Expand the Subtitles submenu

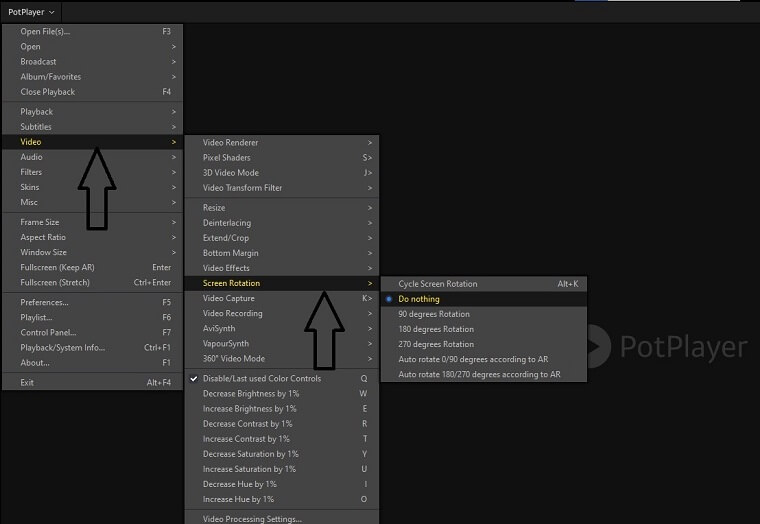click(x=93, y=127)
